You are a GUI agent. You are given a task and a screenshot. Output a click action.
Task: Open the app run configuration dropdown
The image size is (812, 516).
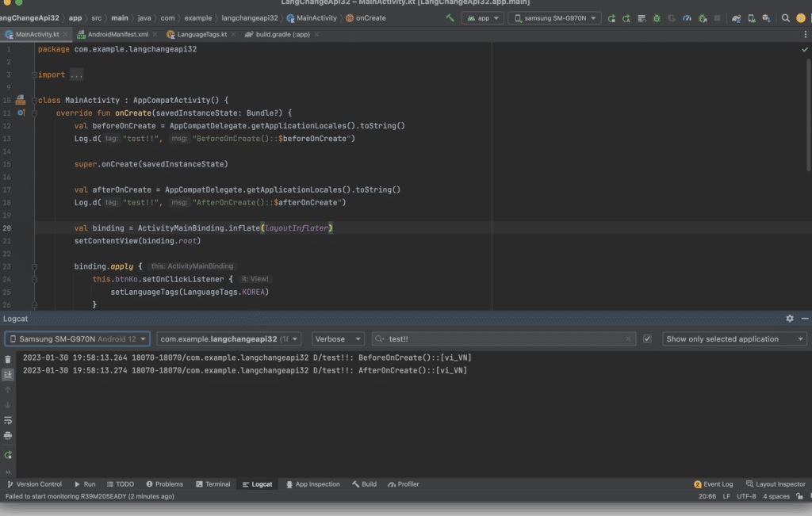(x=483, y=18)
